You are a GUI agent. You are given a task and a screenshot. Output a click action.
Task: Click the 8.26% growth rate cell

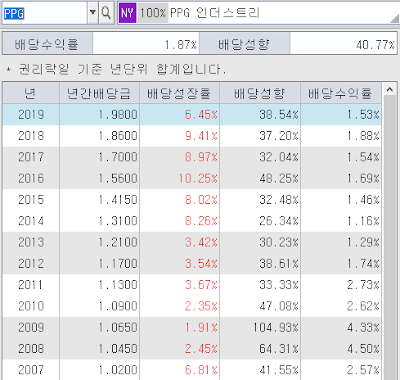[180, 221]
